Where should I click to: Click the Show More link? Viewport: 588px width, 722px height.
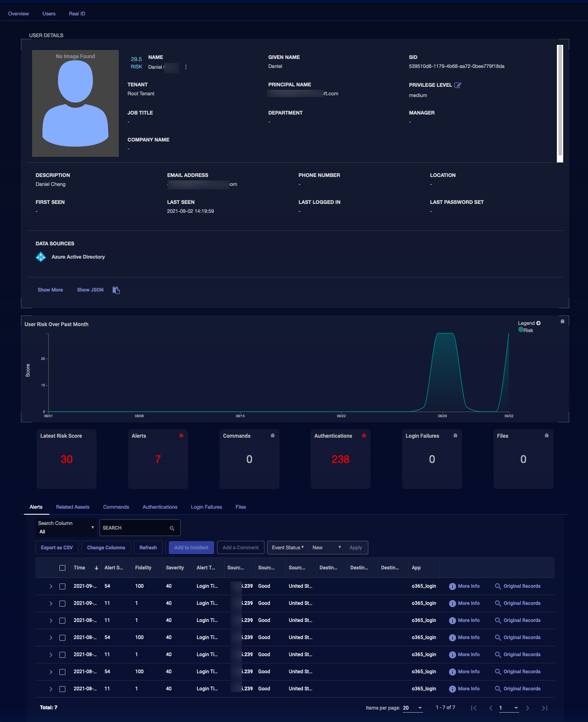point(50,290)
